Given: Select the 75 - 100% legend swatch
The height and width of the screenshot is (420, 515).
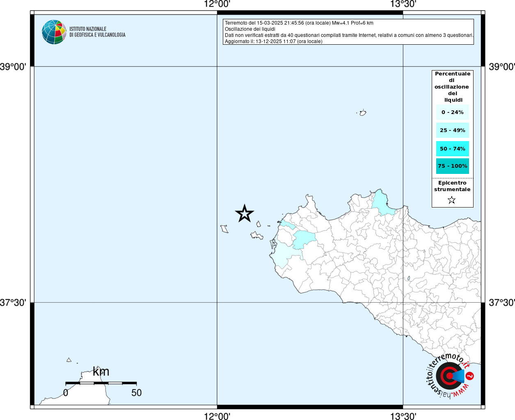Looking at the screenshot, I should click(452, 166).
